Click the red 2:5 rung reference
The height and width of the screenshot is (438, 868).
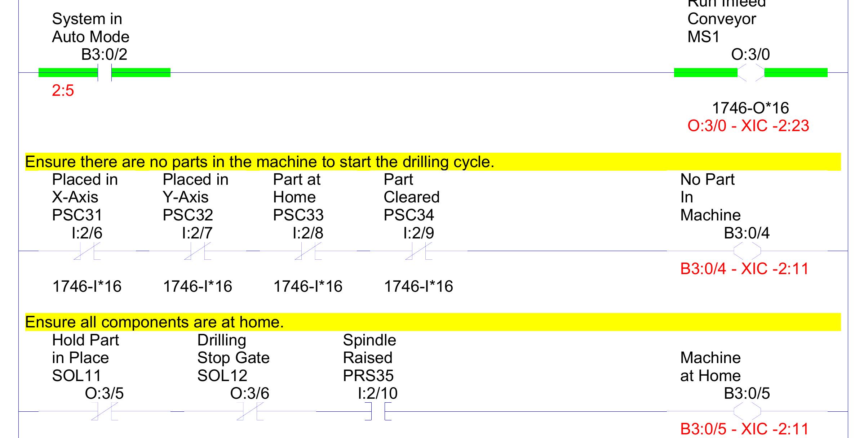pos(63,90)
